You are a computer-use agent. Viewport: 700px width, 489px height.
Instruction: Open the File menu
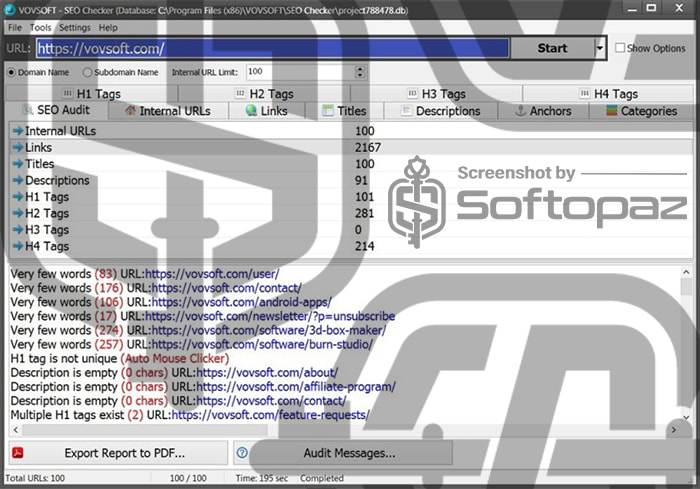coord(15,28)
